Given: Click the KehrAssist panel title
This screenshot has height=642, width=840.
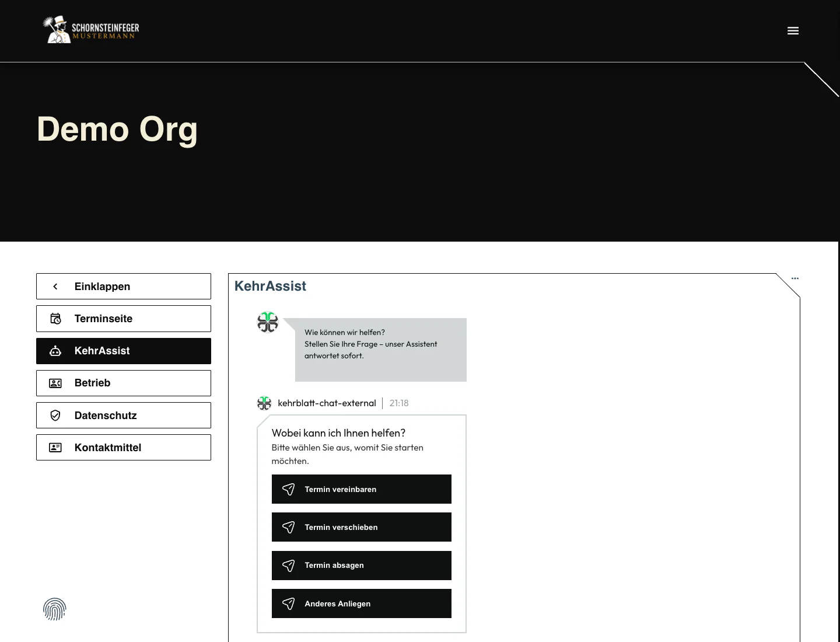Looking at the screenshot, I should click(x=270, y=286).
